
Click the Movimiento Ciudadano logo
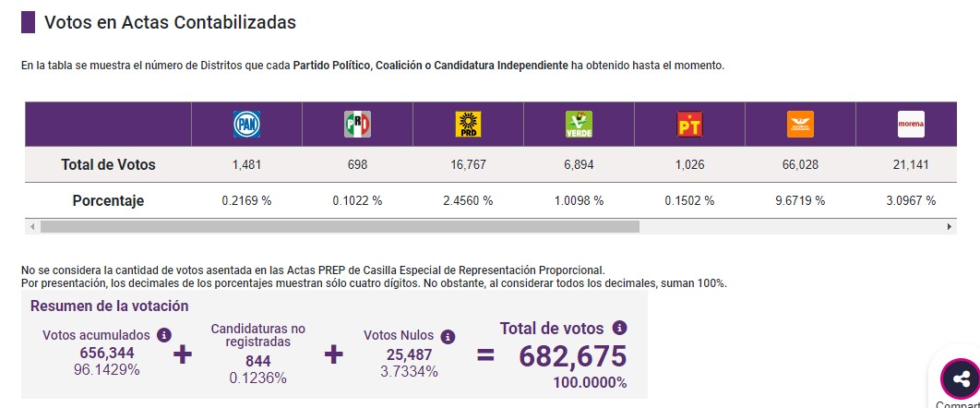800,124
